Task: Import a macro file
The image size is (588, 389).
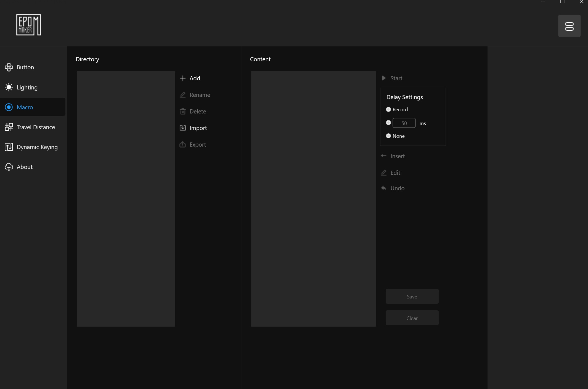Action: pos(198,128)
